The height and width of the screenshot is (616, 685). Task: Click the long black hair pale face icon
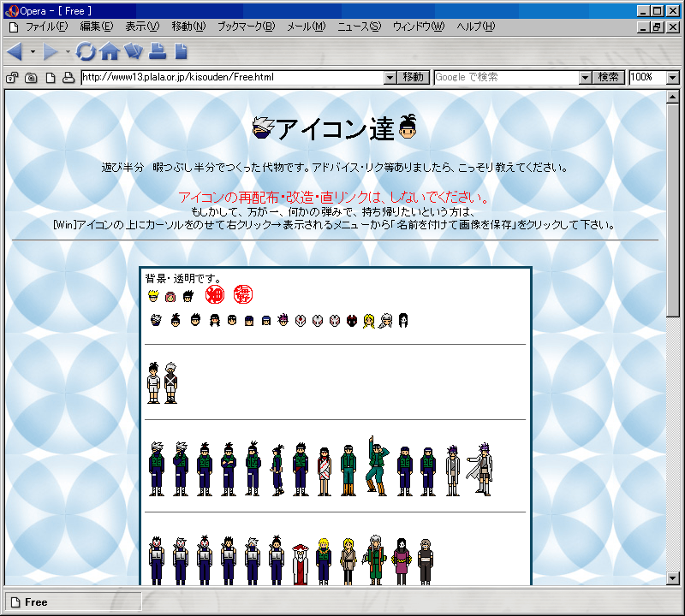tap(402, 321)
